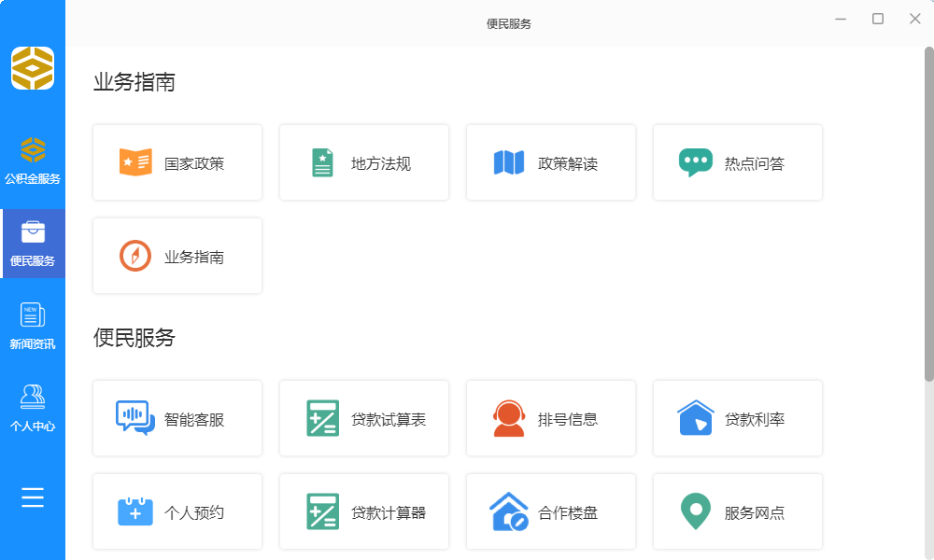Viewport: 934px width, 560px height.
Task: Click the 服务网点 location pin icon
Action: point(695,511)
